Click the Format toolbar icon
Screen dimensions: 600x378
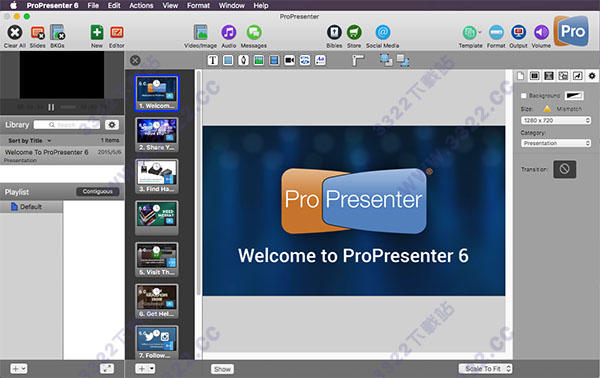coord(496,33)
